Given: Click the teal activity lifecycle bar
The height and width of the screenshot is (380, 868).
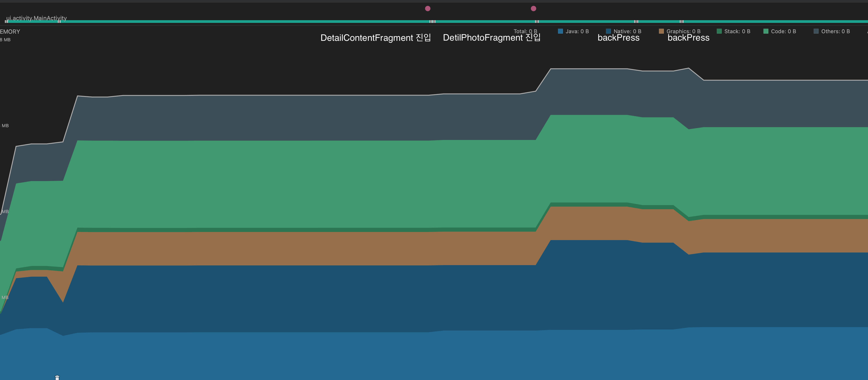Looking at the screenshot, I should point(236,21).
